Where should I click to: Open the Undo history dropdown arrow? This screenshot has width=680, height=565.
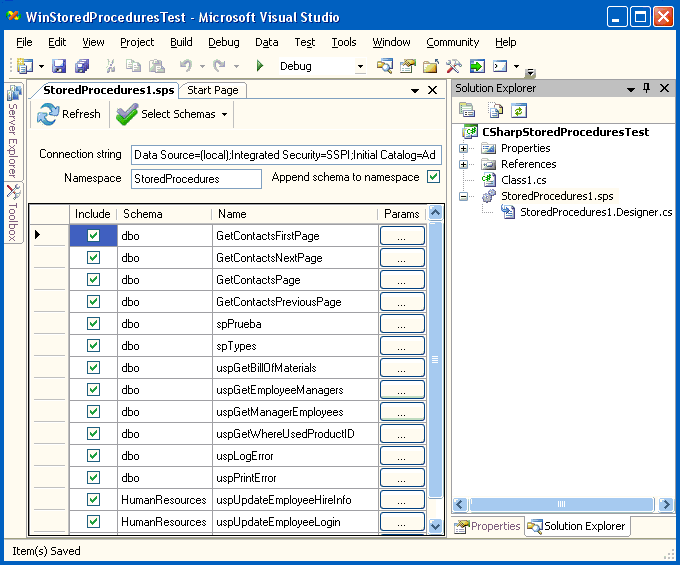(202, 66)
